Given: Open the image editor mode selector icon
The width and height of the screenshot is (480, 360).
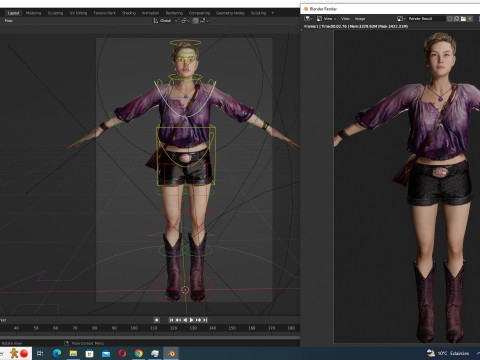Looking at the screenshot, I should pyautogui.click(x=319, y=19).
